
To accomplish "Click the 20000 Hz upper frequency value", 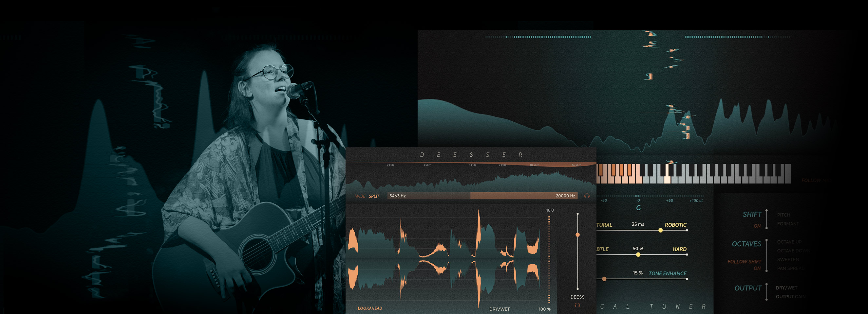I will tap(565, 196).
